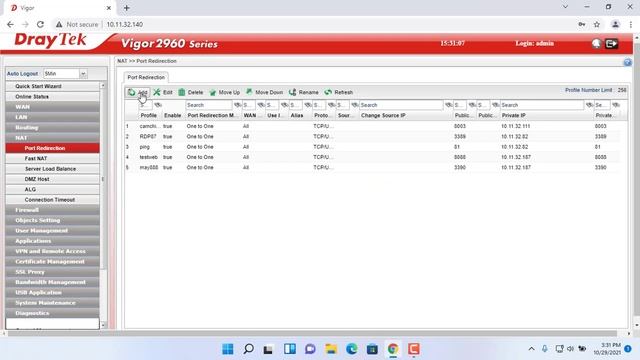
Task: Open the blue help icon near the breadcrumb
Action: pos(627,62)
